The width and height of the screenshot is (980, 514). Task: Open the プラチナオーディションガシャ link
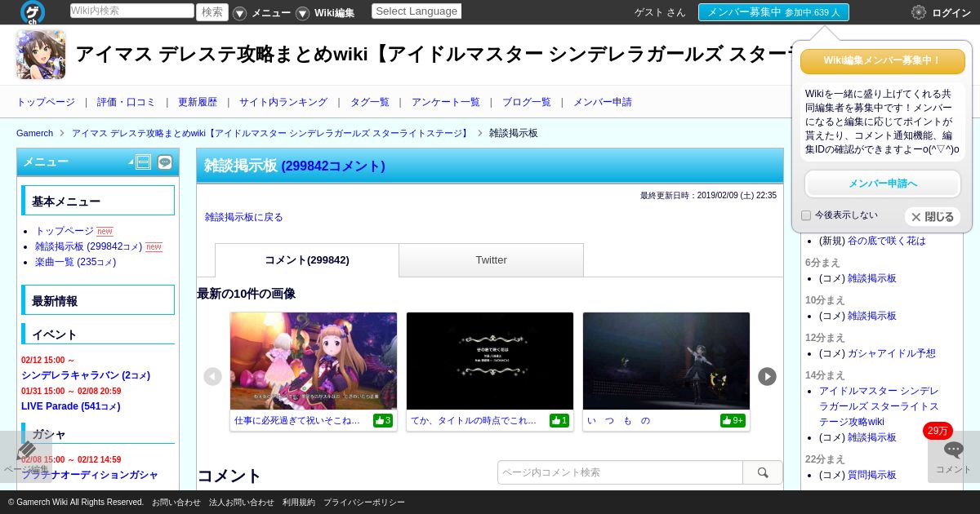click(90, 475)
